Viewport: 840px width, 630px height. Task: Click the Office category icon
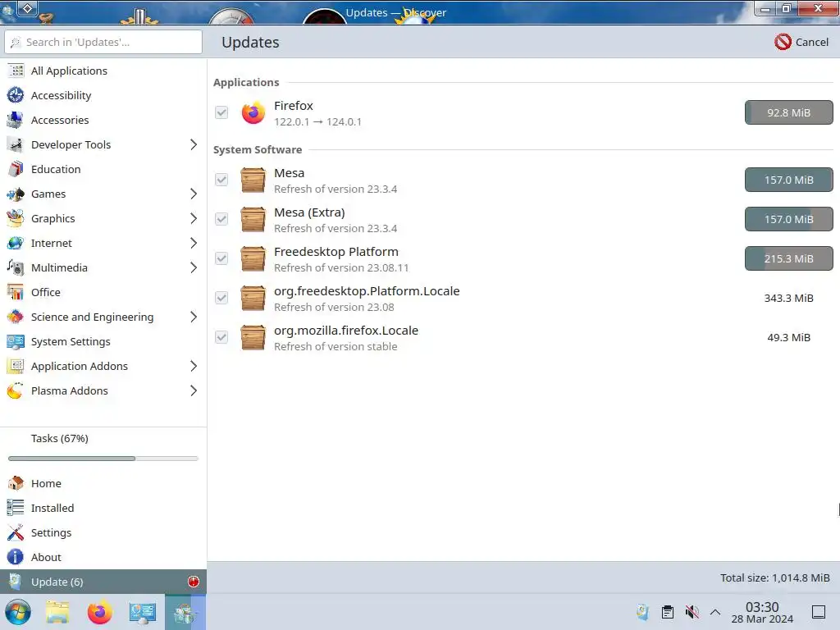coord(16,293)
